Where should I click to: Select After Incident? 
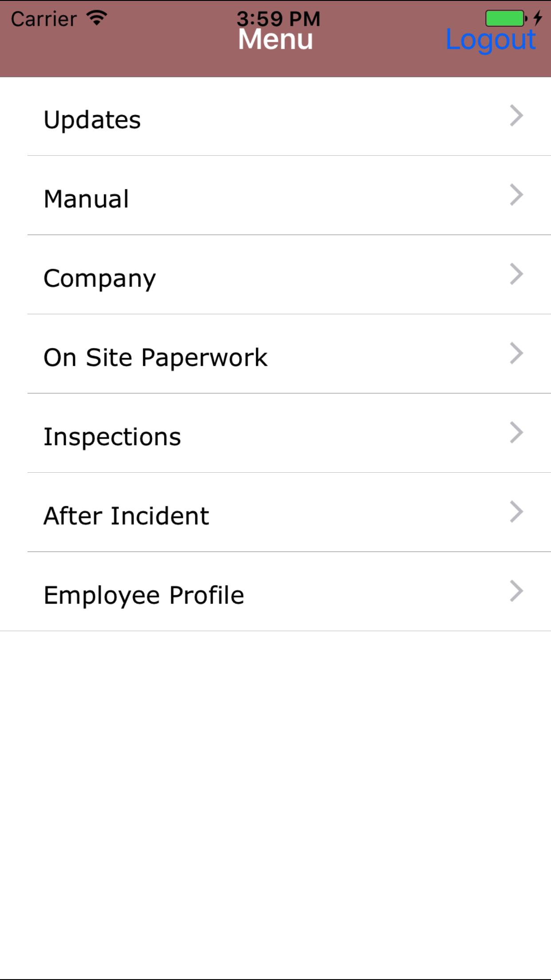pyautogui.click(x=126, y=516)
